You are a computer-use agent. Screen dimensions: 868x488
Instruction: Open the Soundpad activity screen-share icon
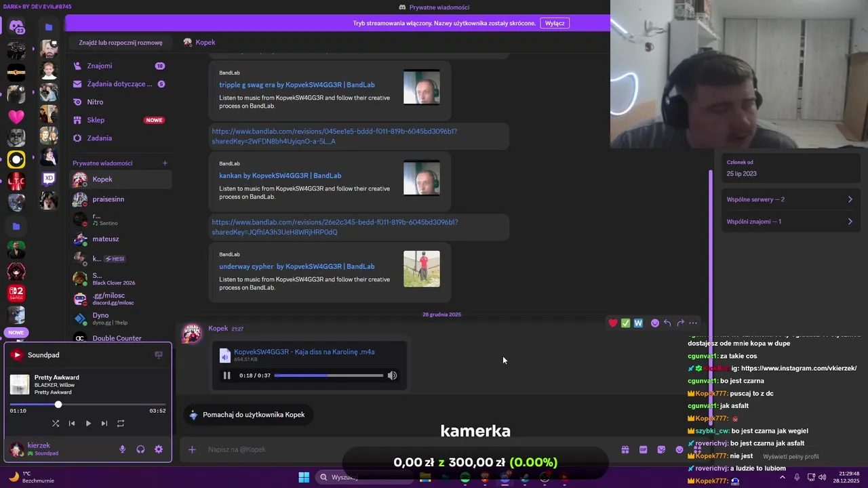pyautogui.click(x=159, y=354)
